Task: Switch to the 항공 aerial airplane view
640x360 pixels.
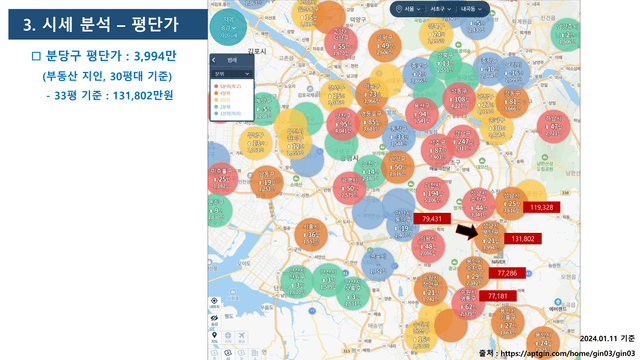Action: click(x=242, y=337)
